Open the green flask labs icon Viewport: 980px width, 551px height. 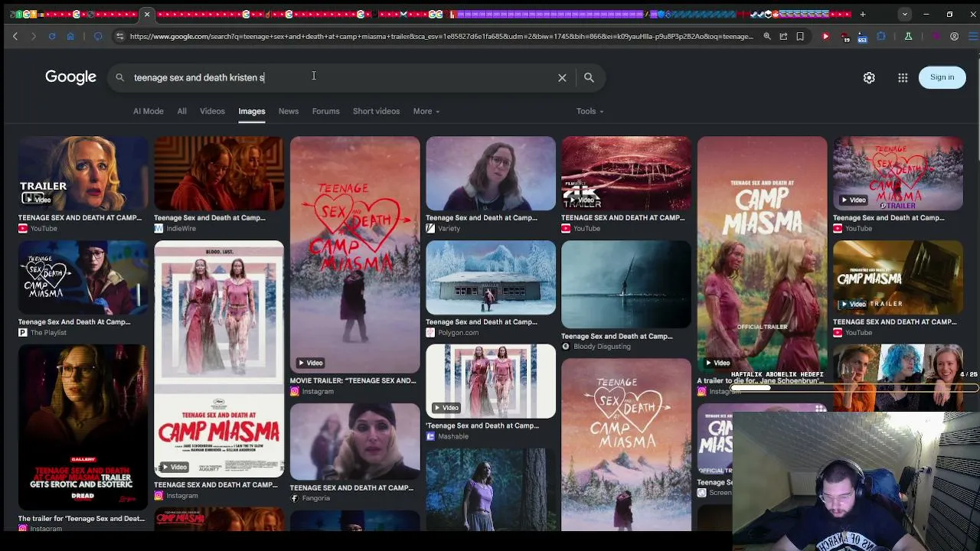pos(908,36)
